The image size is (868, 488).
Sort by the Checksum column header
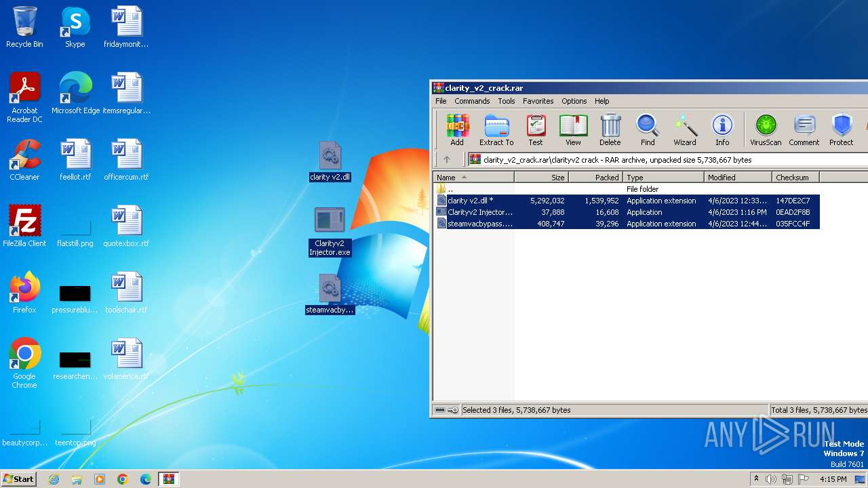(x=795, y=178)
